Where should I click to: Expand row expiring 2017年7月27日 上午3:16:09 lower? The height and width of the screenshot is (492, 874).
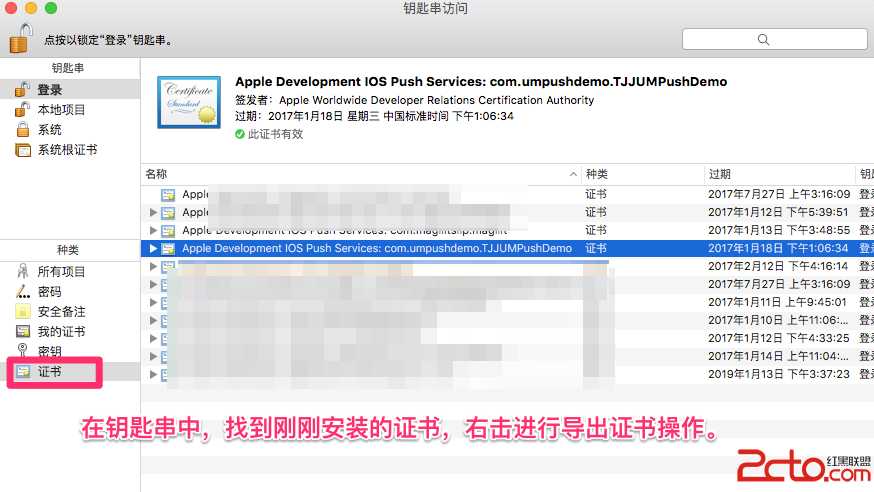click(x=153, y=284)
